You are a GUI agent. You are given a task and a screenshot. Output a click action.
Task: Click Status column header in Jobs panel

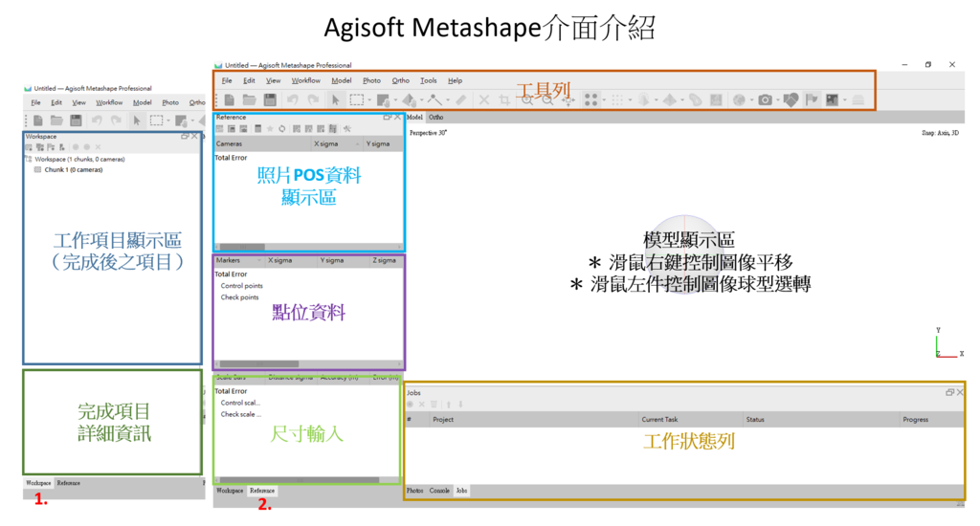pyautogui.click(x=820, y=419)
